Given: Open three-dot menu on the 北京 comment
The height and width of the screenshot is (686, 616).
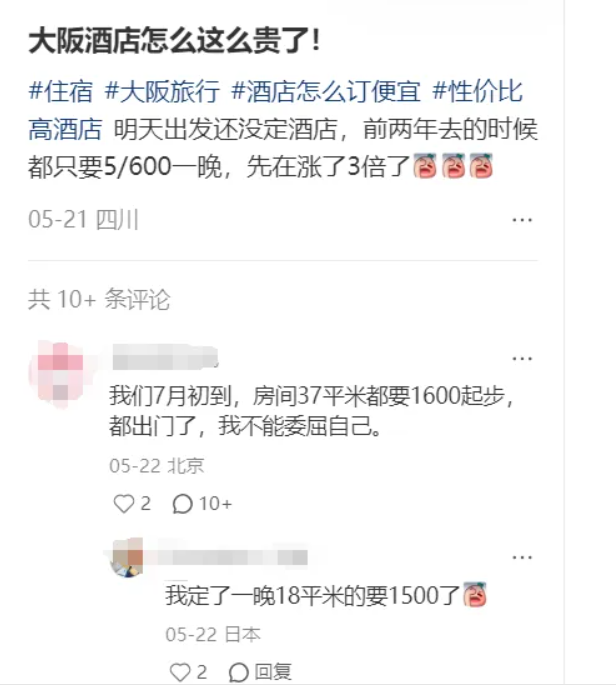Looking at the screenshot, I should pyautogui.click(x=522, y=358).
